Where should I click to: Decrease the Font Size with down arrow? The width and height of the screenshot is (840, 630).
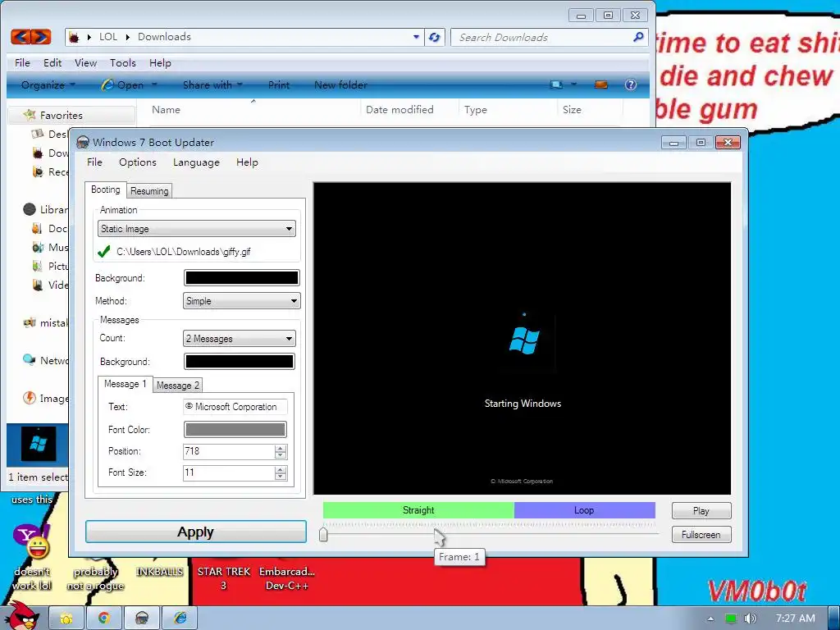pos(281,477)
